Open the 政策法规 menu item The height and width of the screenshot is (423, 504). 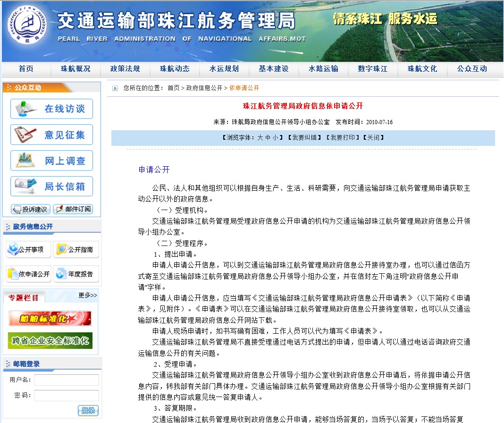[x=125, y=69]
